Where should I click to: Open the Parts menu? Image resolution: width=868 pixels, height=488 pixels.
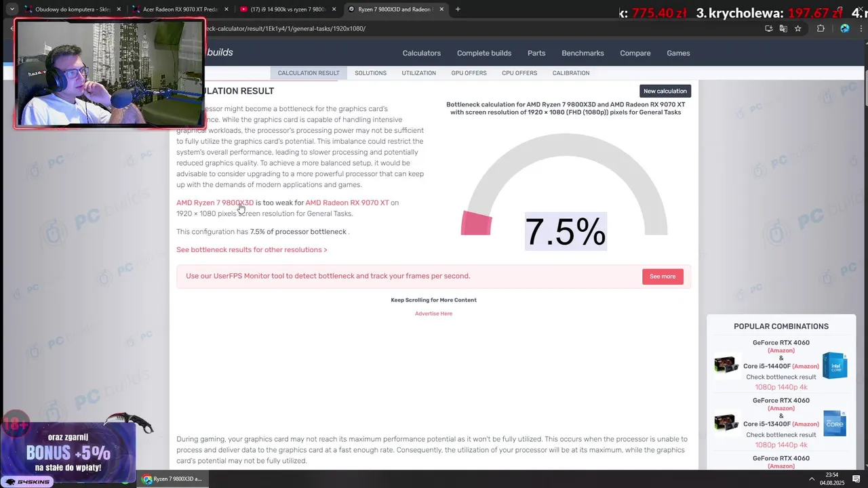click(536, 53)
